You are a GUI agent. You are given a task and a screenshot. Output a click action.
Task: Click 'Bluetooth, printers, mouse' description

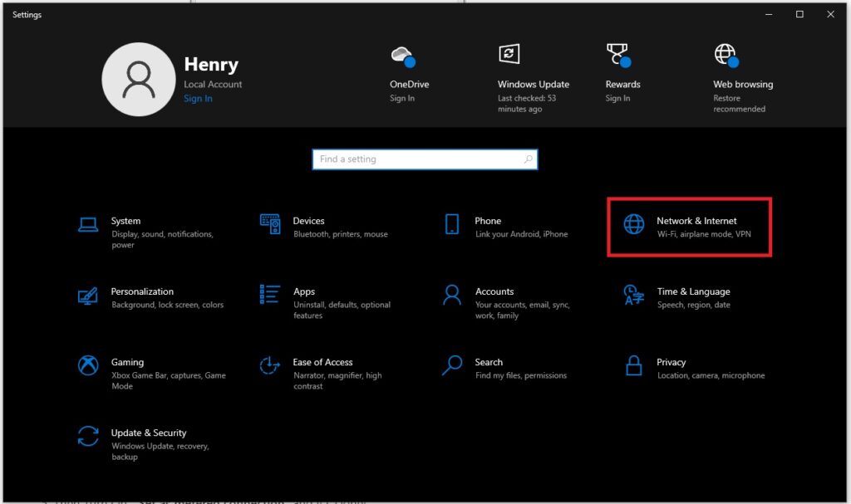[x=341, y=234]
